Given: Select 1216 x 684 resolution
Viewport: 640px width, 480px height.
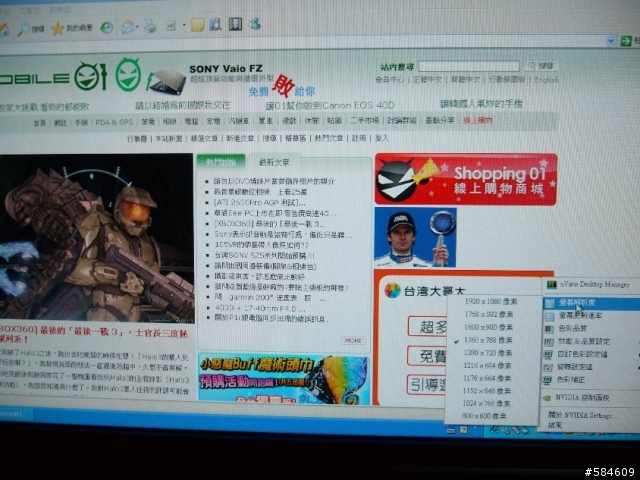Looking at the screenshot, I should [487, 365].
